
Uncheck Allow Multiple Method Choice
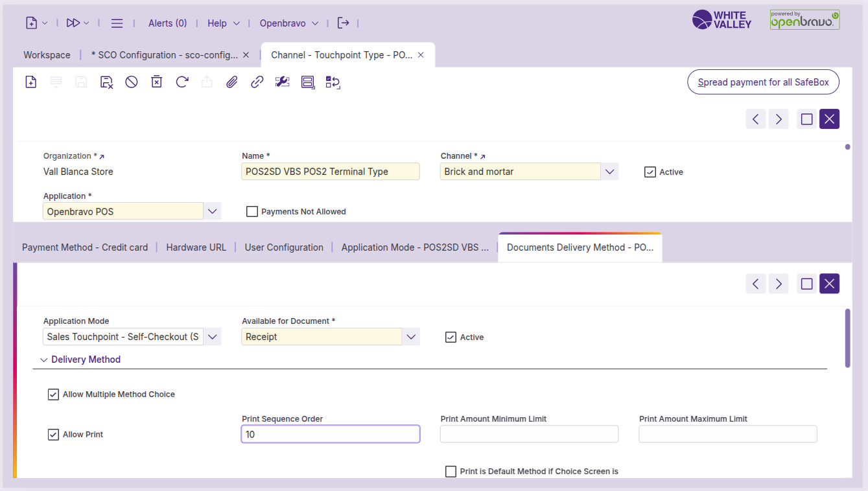[x=53, y=394]
